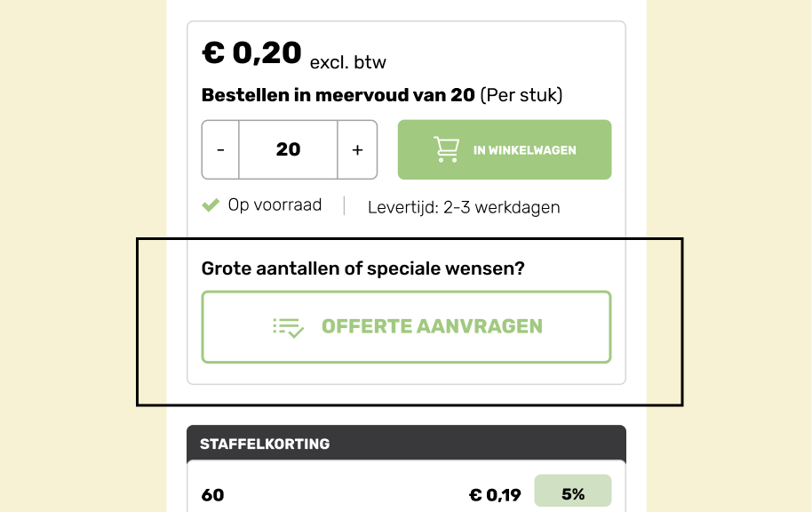Click the divider between stock and Levertijd
This screenshot has height=512, width=812.
[x=345, y=205]
